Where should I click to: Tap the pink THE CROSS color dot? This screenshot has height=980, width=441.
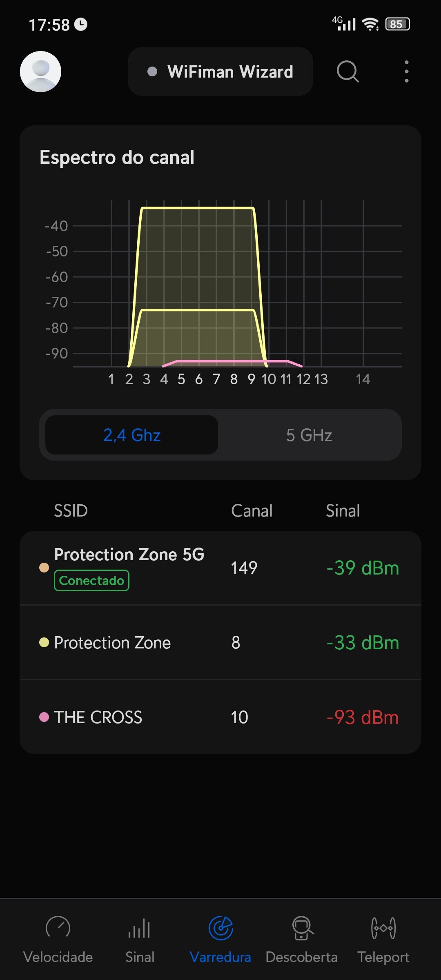44,717
